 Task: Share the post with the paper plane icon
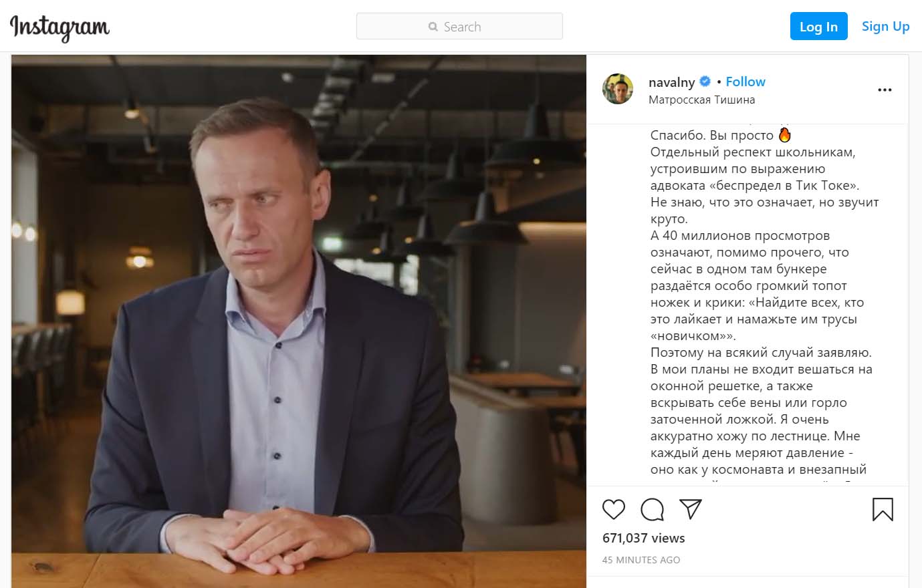point(690,509)
